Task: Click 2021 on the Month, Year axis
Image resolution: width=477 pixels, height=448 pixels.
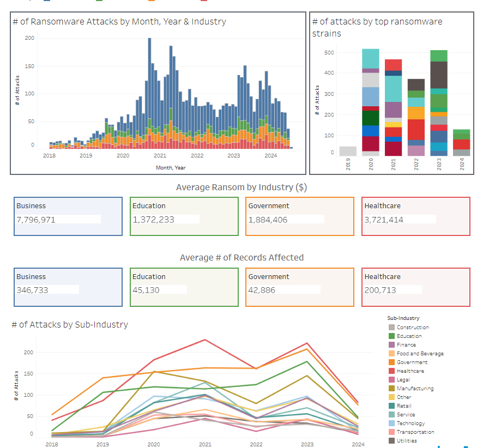Action: click(x=160, y=156)
